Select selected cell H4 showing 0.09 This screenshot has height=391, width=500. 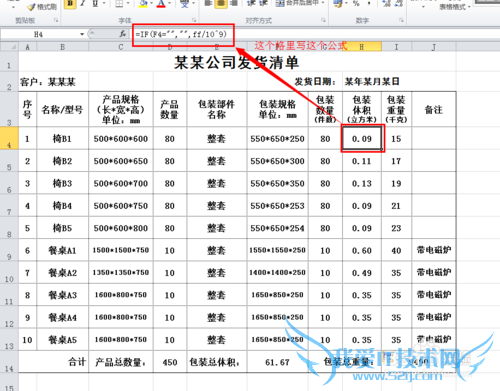pyautogui.click(x=362, y=138)
